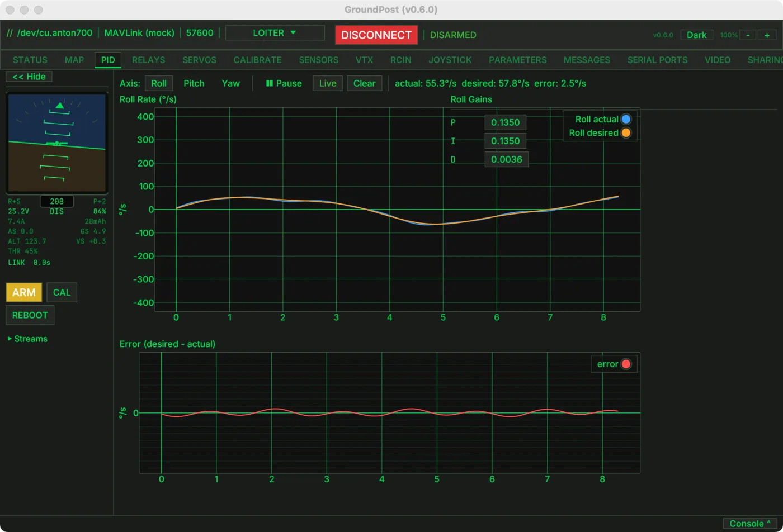Click the yellow ARM button

pos(24,292)
